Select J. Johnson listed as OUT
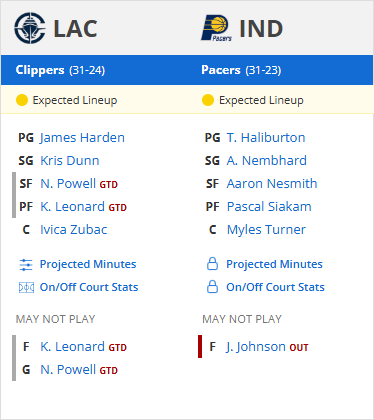374x420 pixels. point(256,347)
